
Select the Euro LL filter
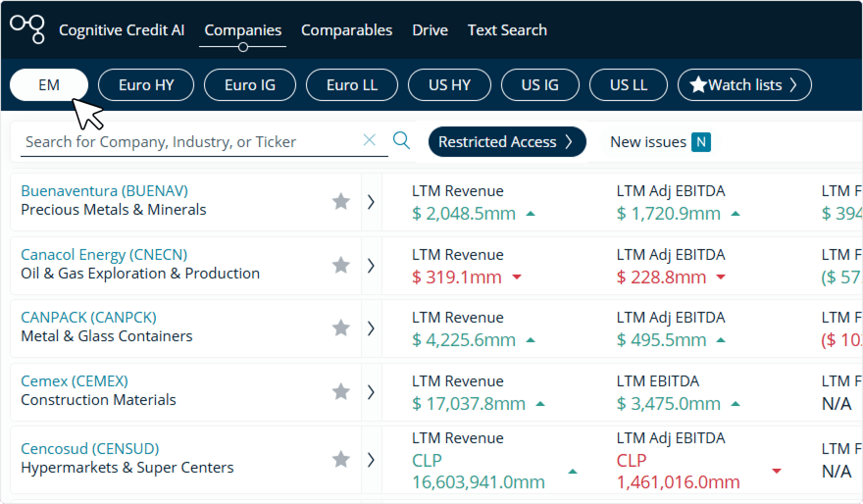(352, 84)
